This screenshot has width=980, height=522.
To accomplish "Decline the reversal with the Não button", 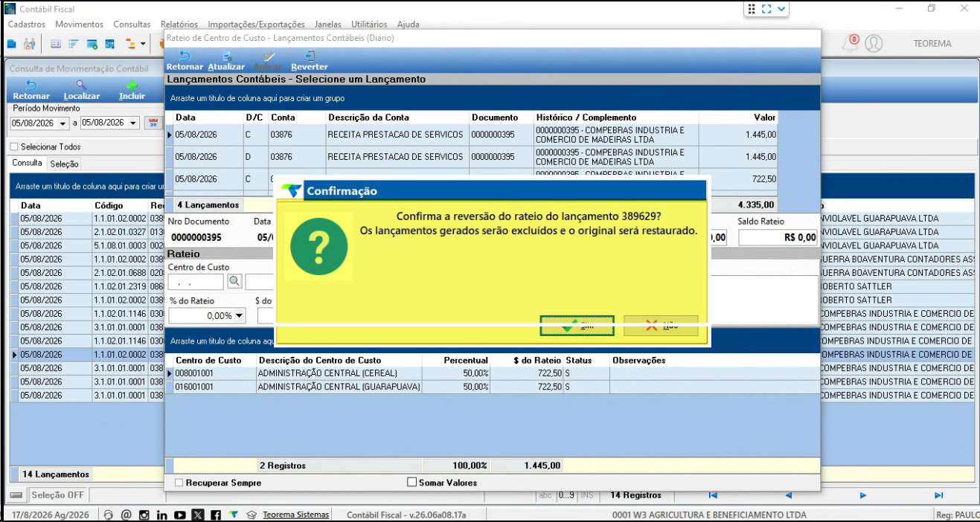I will pos(661,326).
